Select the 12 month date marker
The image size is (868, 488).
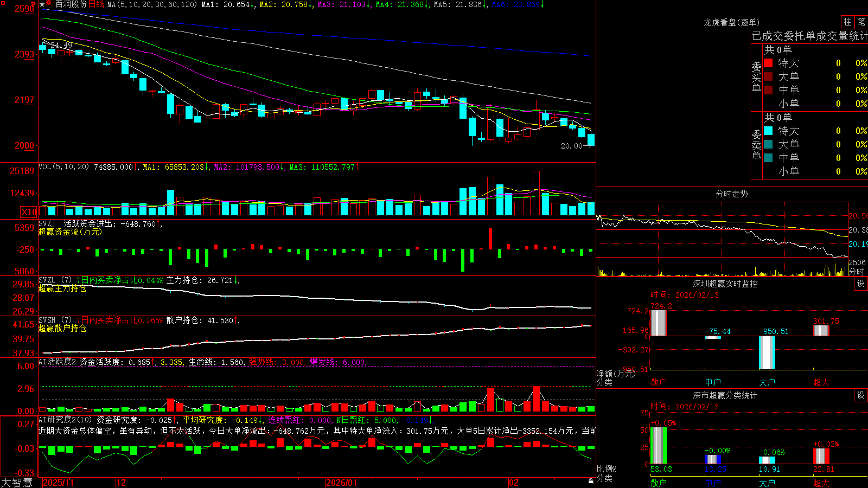121,483
